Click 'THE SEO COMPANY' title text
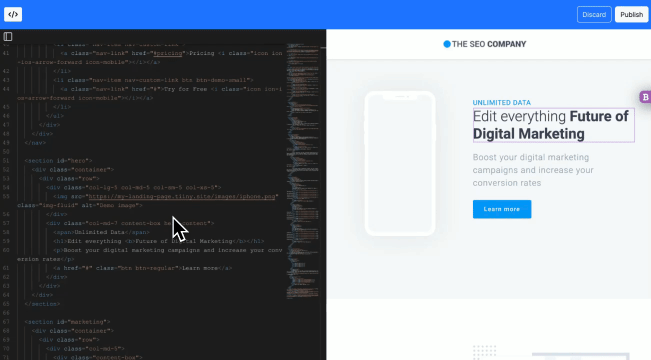The width and height of the screenshot is (651, 360). (x=489, y=44)
